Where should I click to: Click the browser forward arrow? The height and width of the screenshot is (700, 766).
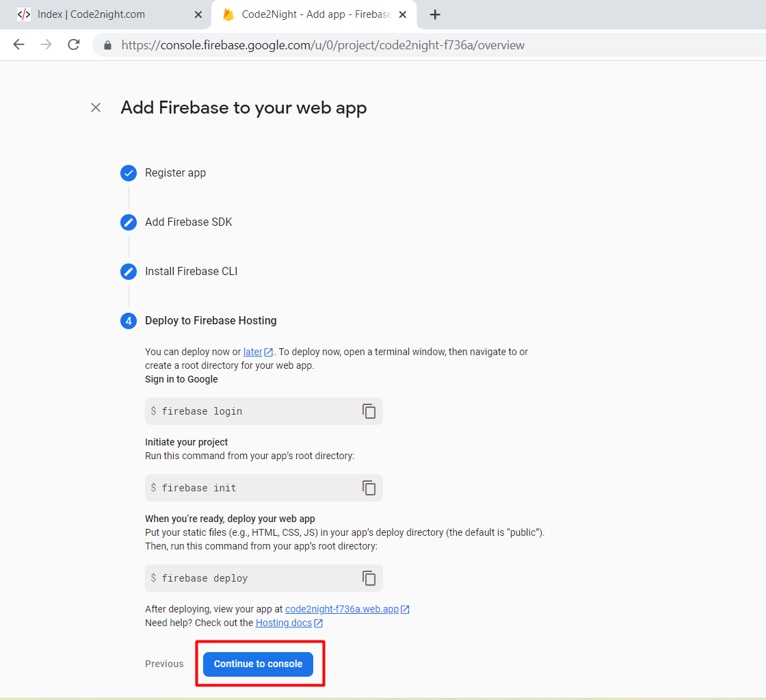click(x=46, y=45)
